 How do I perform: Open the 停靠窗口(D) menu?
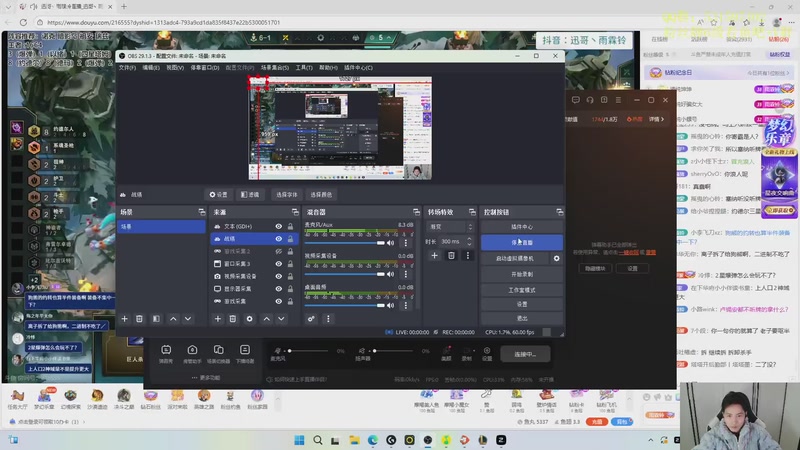(x=205, y=67)
